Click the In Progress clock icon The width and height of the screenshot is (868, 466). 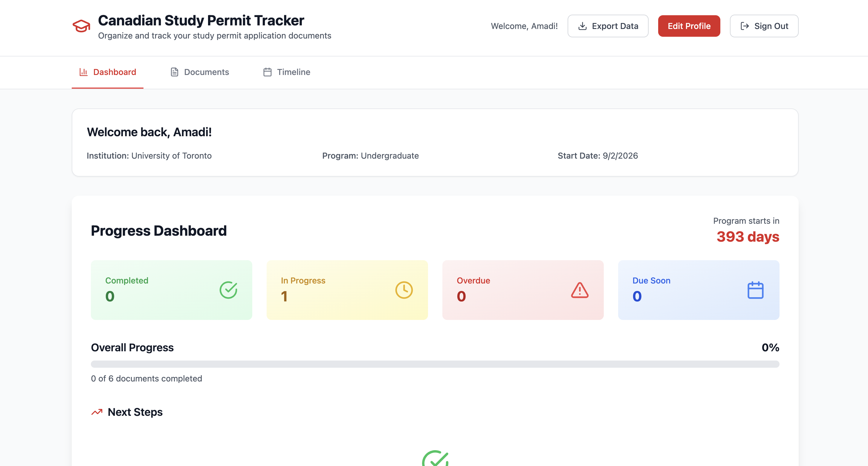(404, 290)
